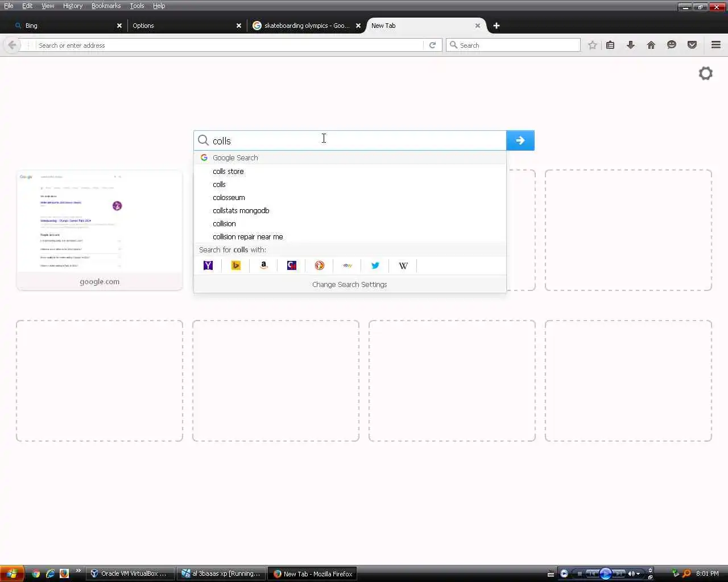728x582 pixels.
Task: Click New Tab - Mozilla Firefox taskbar button
Action: [x=312, y=573]
